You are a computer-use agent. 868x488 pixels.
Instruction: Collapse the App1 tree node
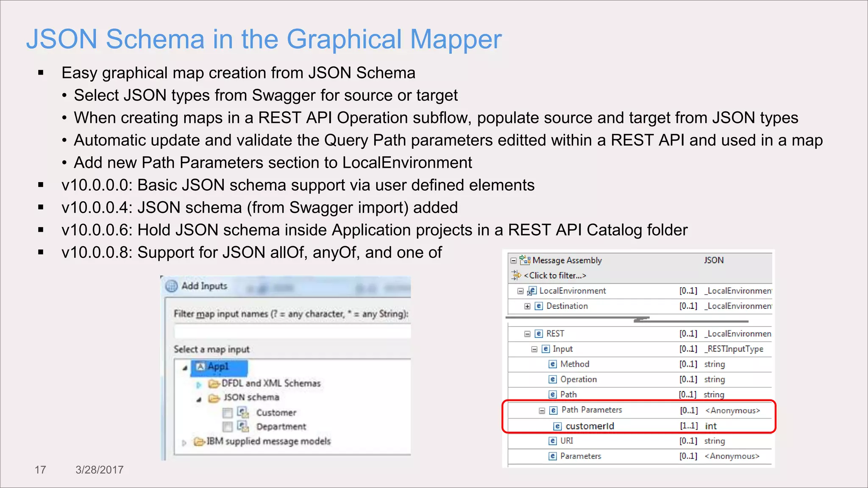(185, 368)
